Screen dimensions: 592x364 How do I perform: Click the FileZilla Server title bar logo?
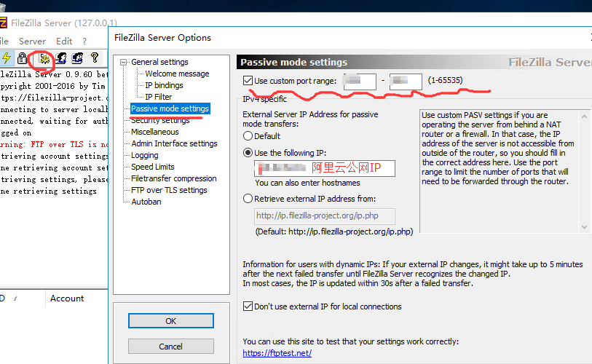pos(3,23)
